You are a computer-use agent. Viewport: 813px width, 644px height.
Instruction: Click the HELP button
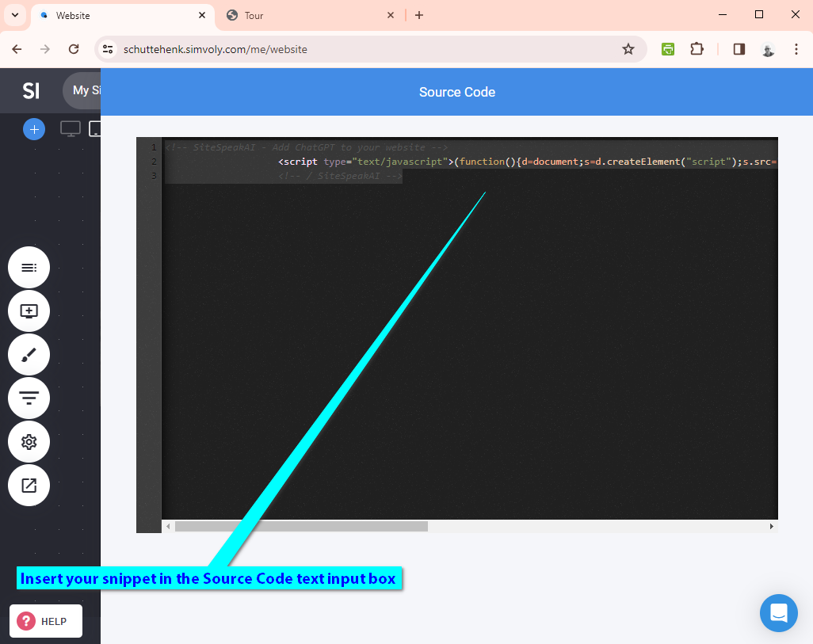point(46,621)
